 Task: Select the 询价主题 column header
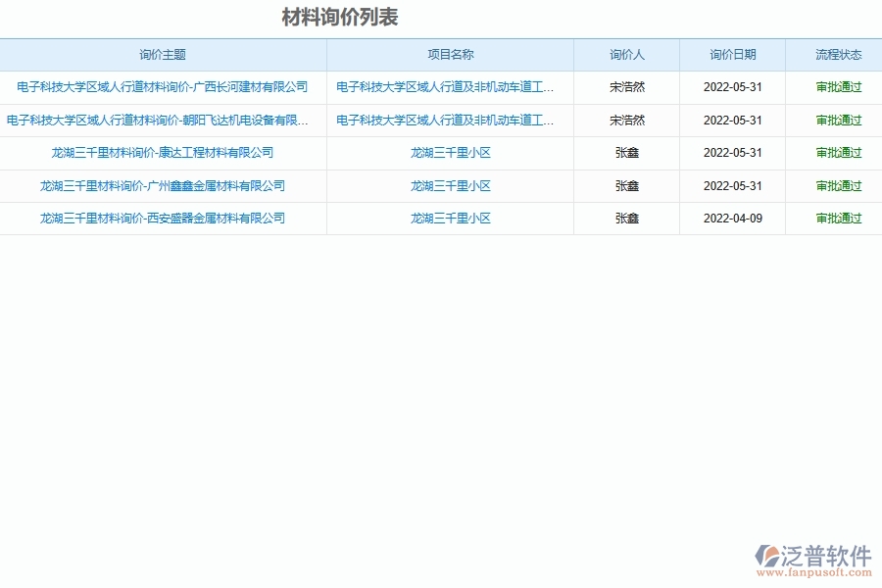click(163, 55)
